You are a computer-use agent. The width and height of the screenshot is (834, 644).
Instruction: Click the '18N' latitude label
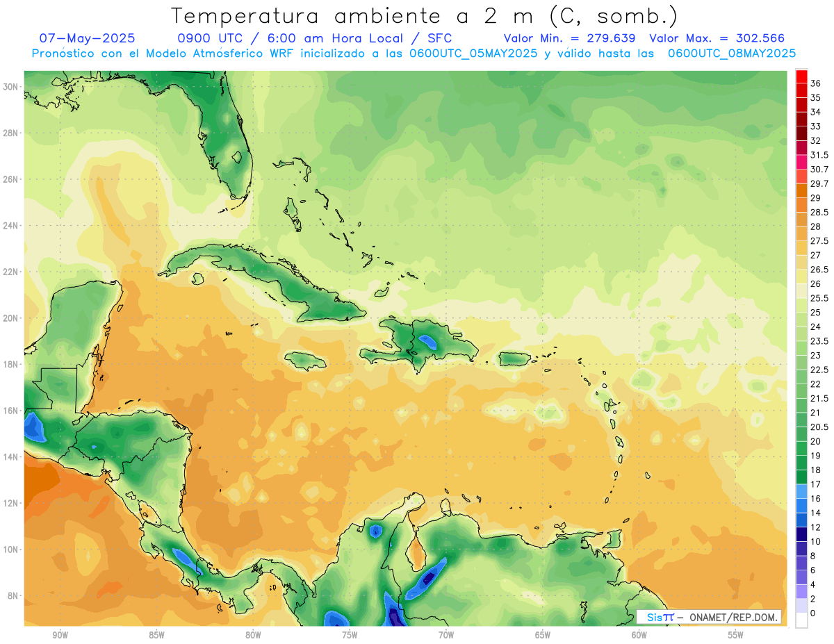click(10, 364)
